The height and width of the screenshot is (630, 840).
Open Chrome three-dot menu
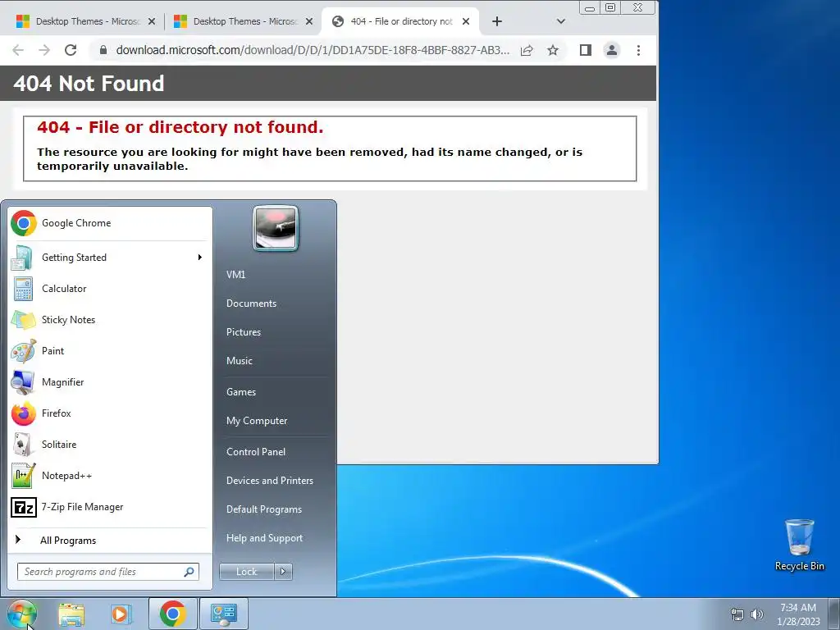[x=638, y=50]
